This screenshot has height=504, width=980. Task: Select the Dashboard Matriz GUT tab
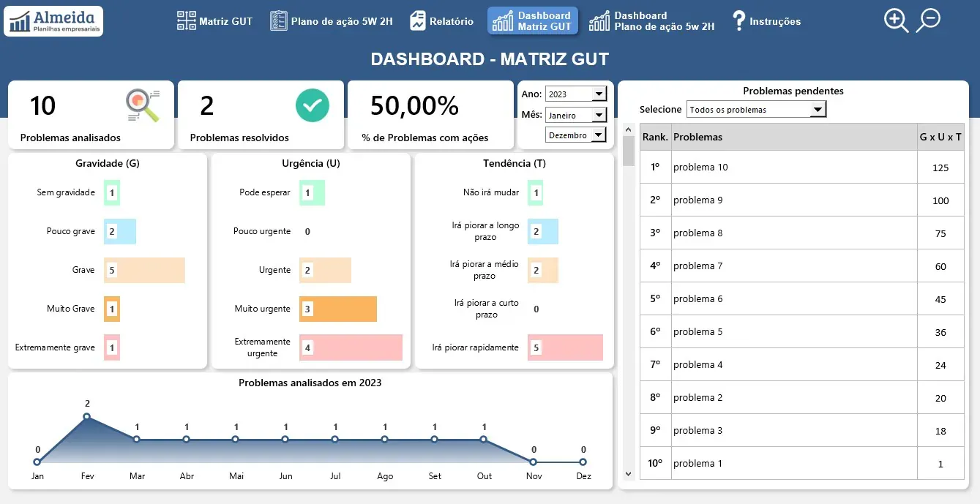(x=532, y=21)
